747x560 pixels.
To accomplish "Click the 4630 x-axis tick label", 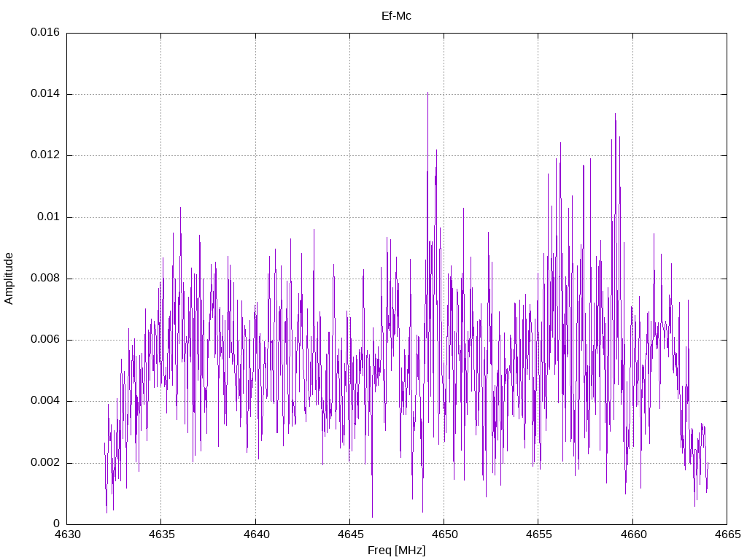I will click(x=67, y=534).
